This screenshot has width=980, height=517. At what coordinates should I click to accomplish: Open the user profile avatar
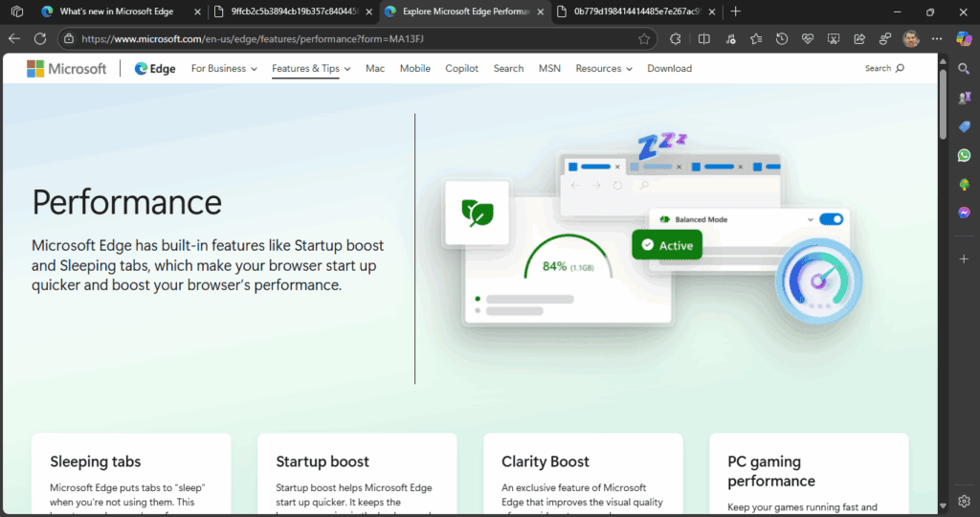(x=911, y=38)
